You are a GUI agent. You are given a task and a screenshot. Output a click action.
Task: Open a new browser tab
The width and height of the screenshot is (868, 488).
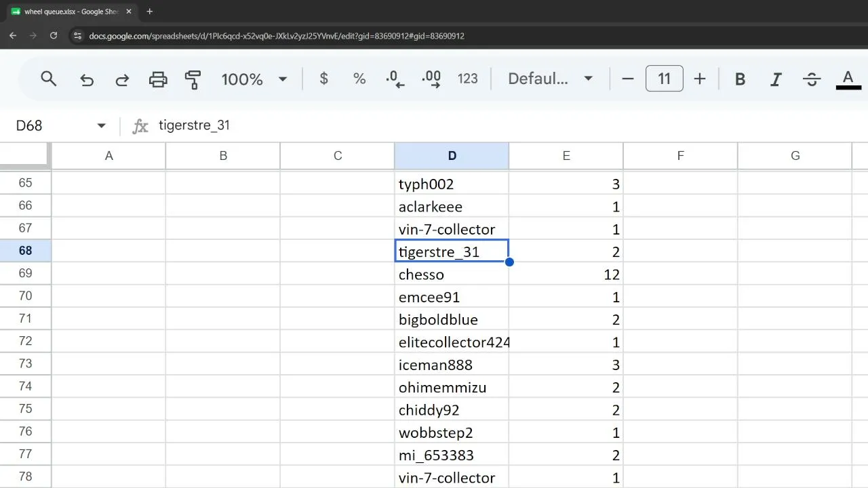tap(150, 12)
